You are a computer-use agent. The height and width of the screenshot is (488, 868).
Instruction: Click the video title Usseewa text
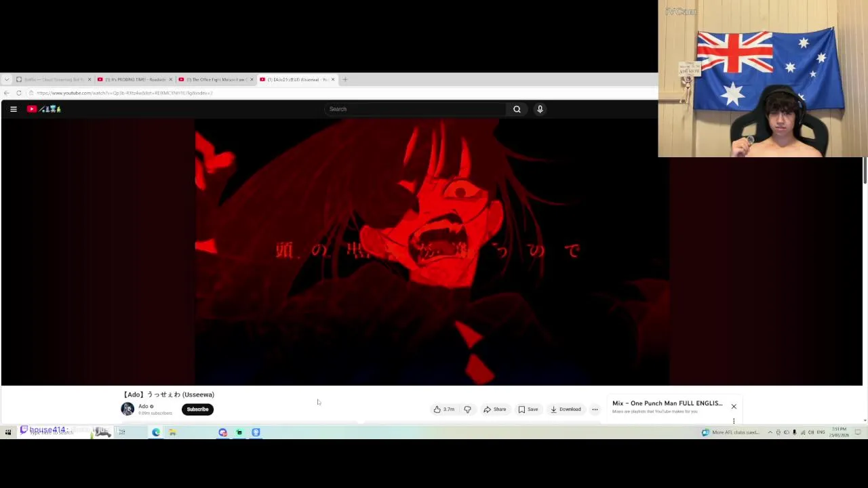tap(169, 394)
